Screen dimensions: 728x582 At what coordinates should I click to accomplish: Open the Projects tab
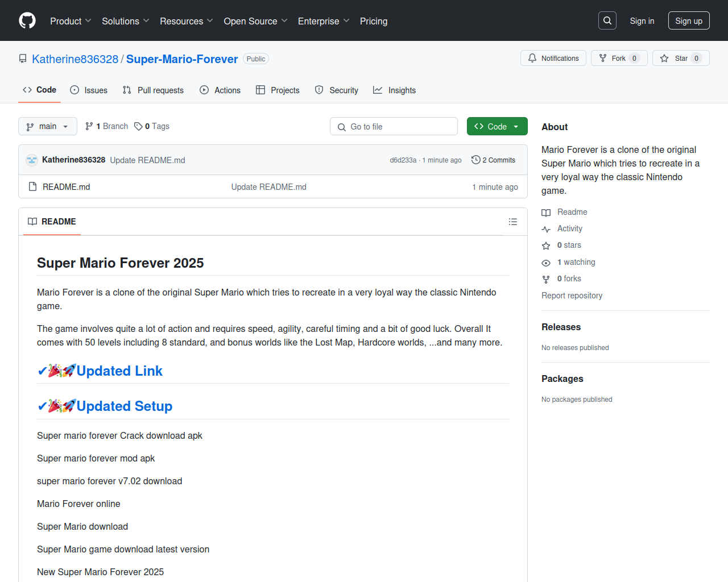[278, 90]
